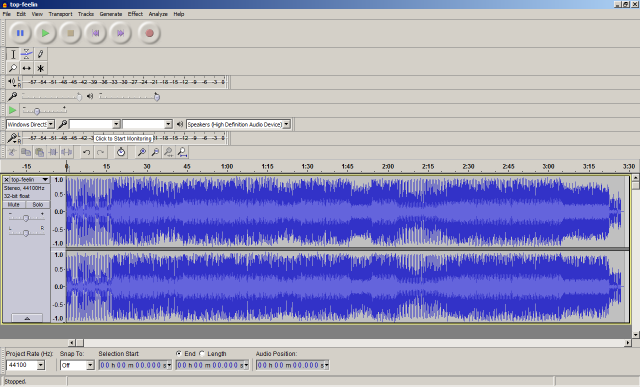This screenshot has width=640, height=387.
Task: Click the Fit Project zoom icon
Action: (x=182, y=152)
